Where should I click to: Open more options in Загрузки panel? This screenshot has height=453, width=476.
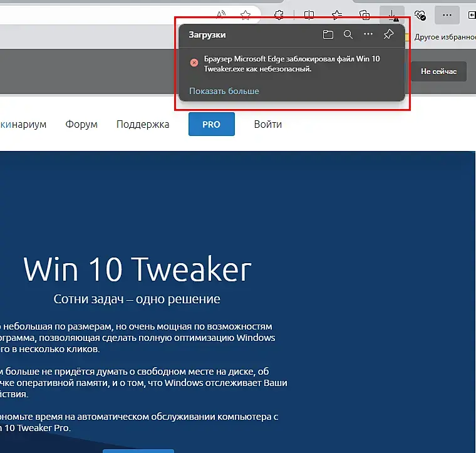click(x=368, y=34)
